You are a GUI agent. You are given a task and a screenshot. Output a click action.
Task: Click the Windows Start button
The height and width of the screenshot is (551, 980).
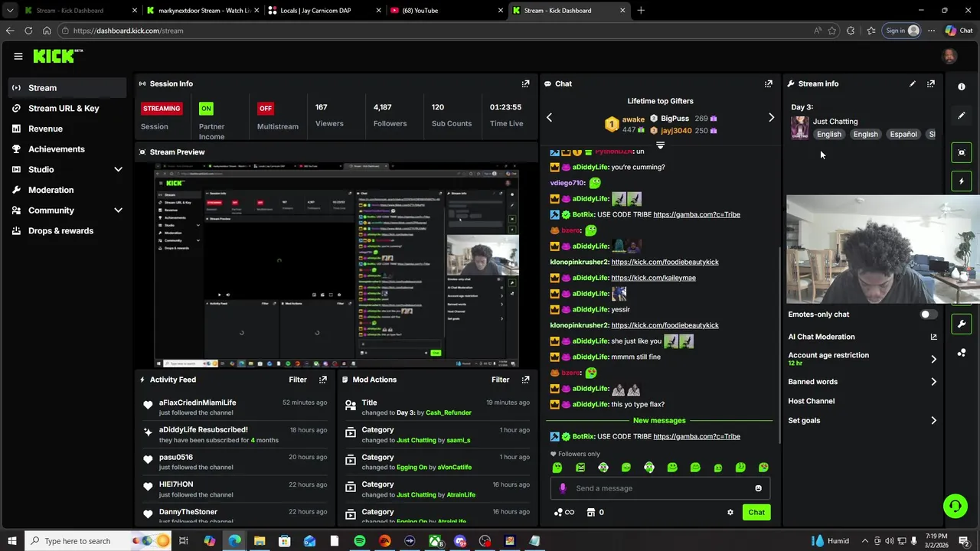(11, 541)
